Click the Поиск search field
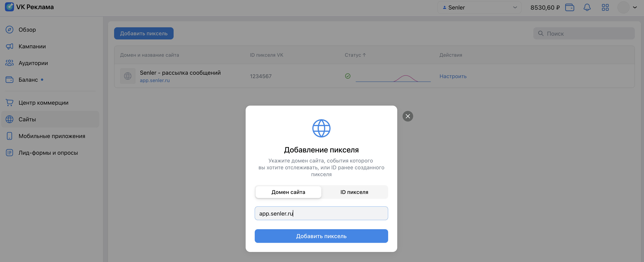This screenshot has width=644, height=262. 586,34
